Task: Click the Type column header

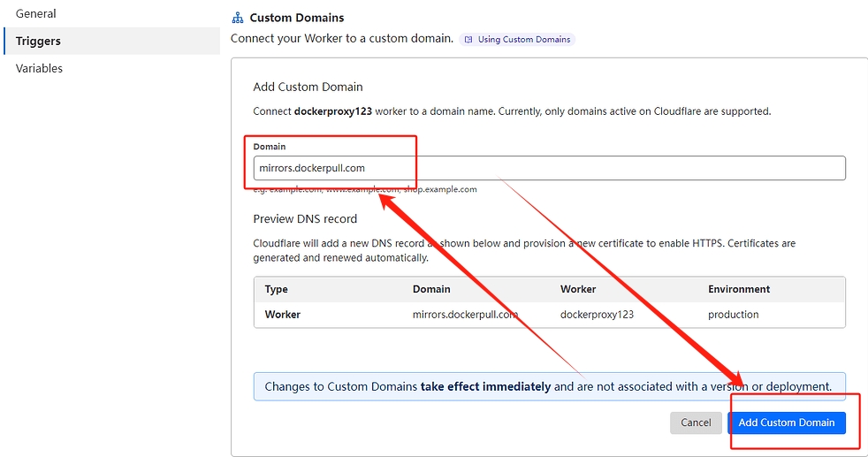Action: (x=277, y=289)
